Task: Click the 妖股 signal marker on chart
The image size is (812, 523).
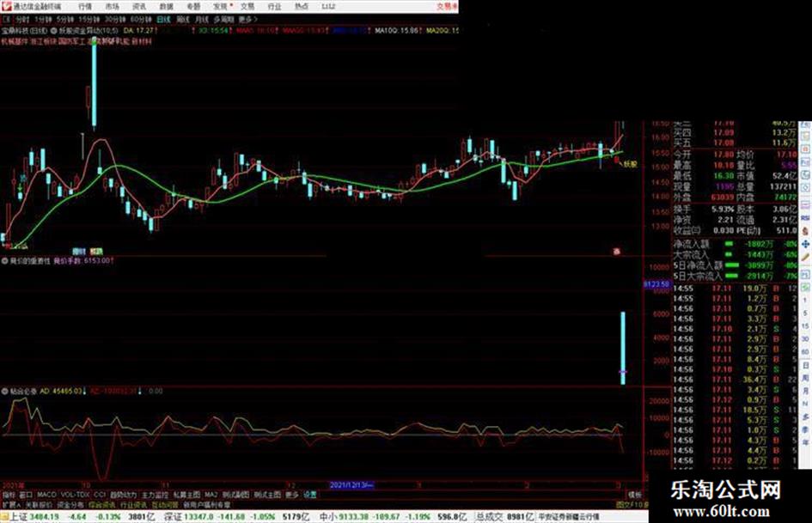Action: pos(629,164)
